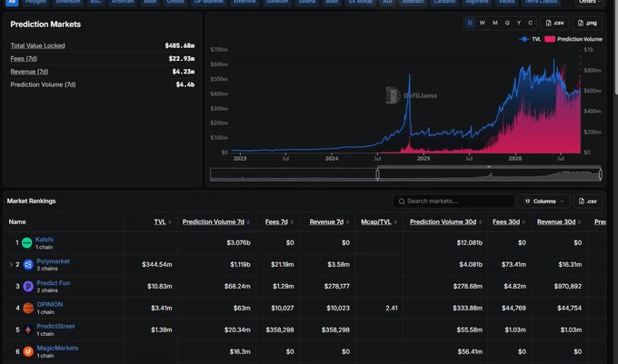Click Kalshi's $3.076b volume cell

coord(238,242)
